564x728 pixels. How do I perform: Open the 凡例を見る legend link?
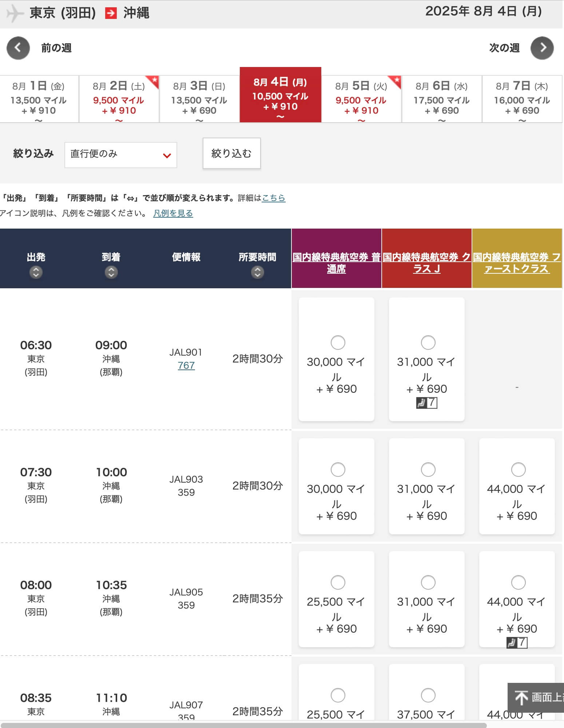[x=173, y=213]
